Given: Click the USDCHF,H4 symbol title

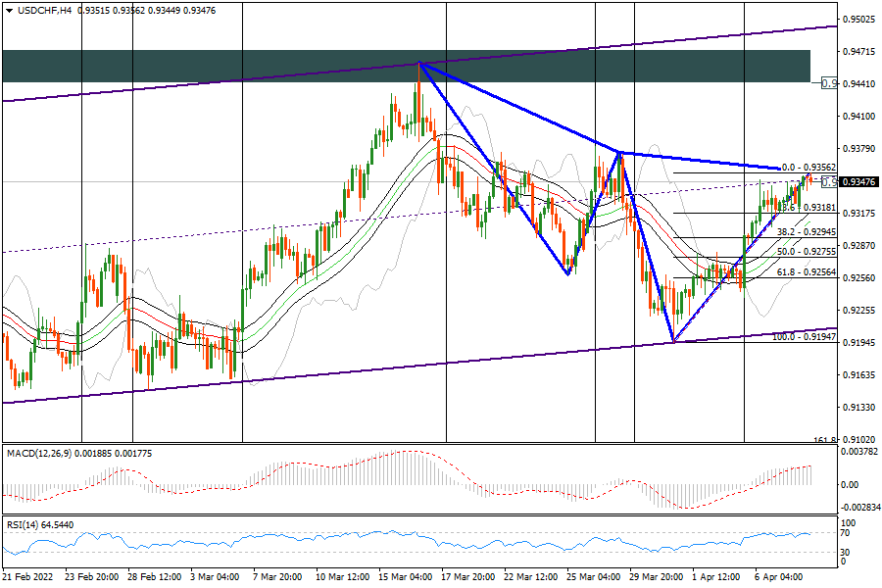Looking at the screenshot, I should pyautogui.click(x=38, y=10).
